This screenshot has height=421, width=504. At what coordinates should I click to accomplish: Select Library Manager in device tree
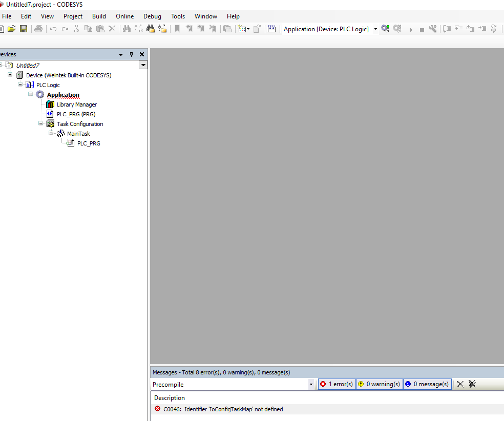(77, 104)
